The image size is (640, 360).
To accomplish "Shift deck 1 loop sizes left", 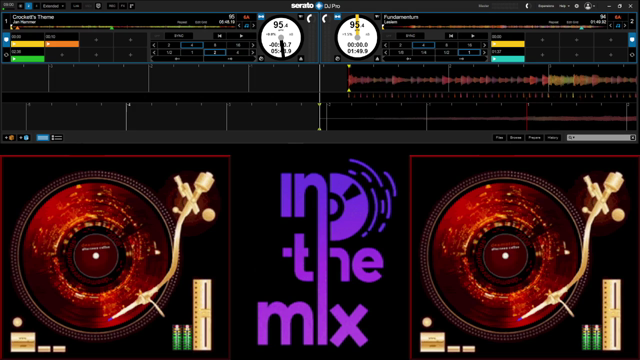I will [154, 45].
